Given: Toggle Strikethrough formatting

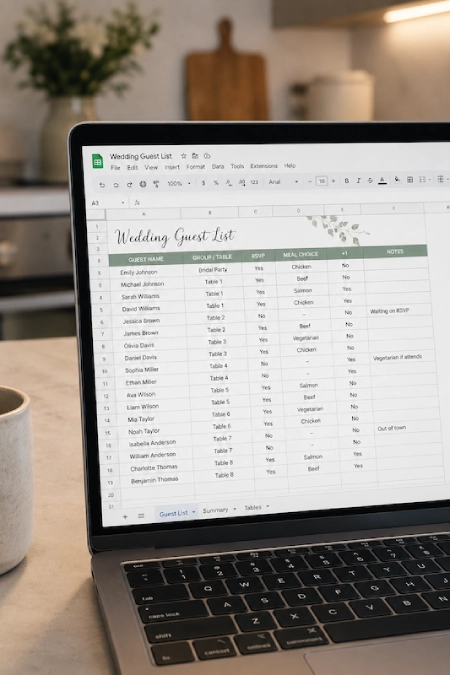Looking at the screenshot, I should (x=370, y=180).
